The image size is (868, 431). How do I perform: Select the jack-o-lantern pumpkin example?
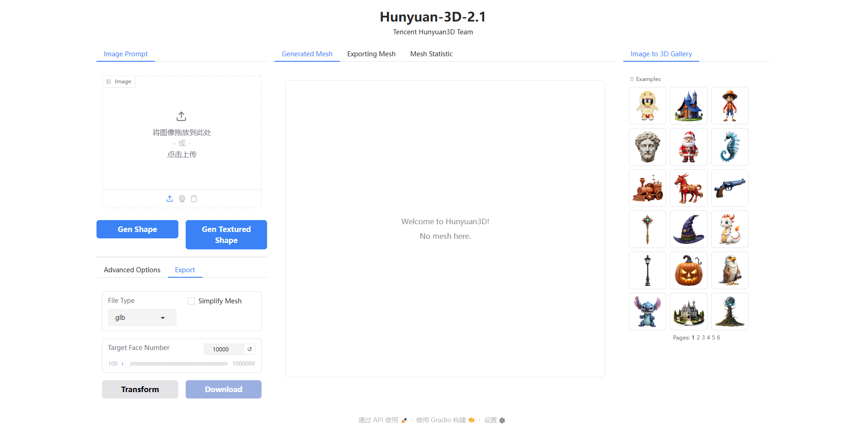point(689,270)
